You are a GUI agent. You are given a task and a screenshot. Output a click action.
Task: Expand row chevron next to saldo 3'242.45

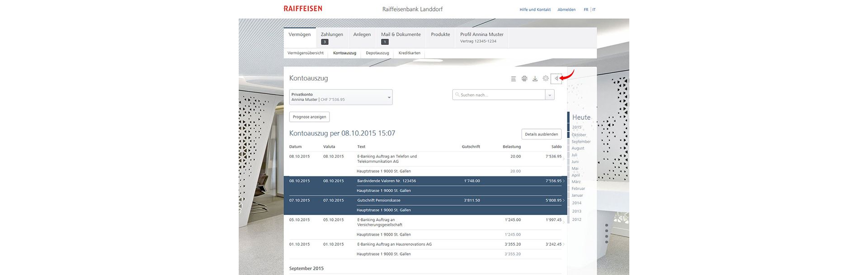point(564,245)
